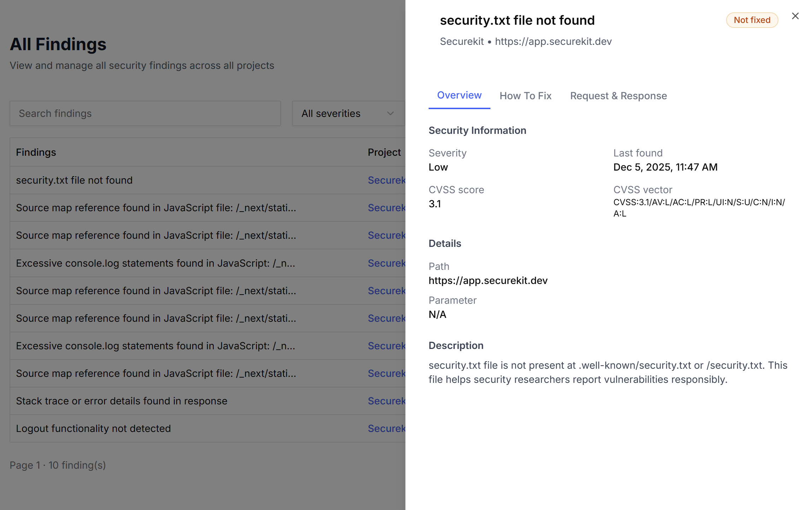This screenshot has width=812, height=510.
Task: Select the Logout functionality not detected finding
Action: point(93,428)
